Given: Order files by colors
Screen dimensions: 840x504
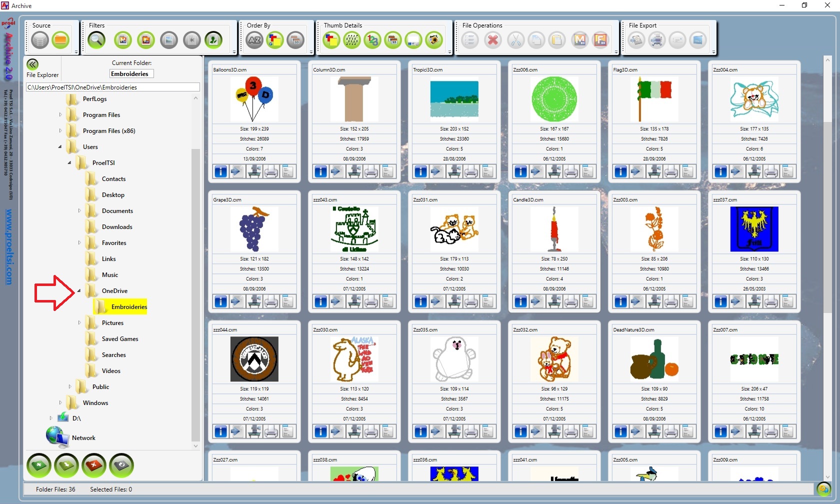Looking at the screenshot, I should 275,40.
